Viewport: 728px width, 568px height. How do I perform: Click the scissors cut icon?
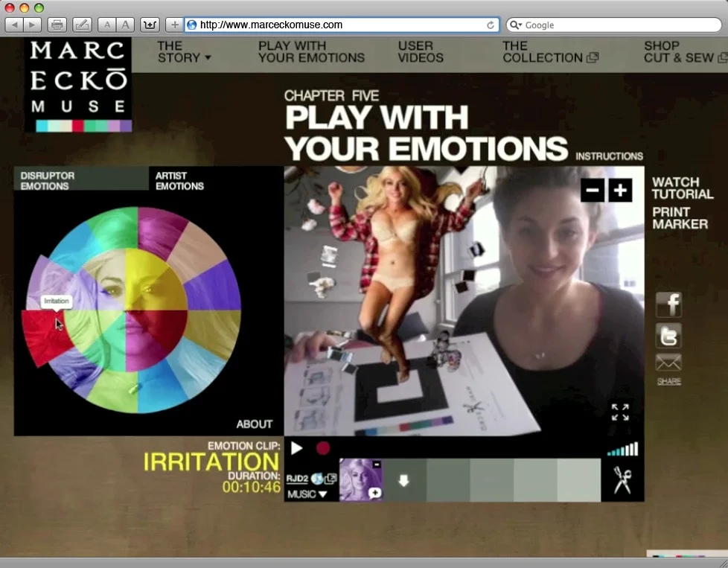[x=622, y=480]
